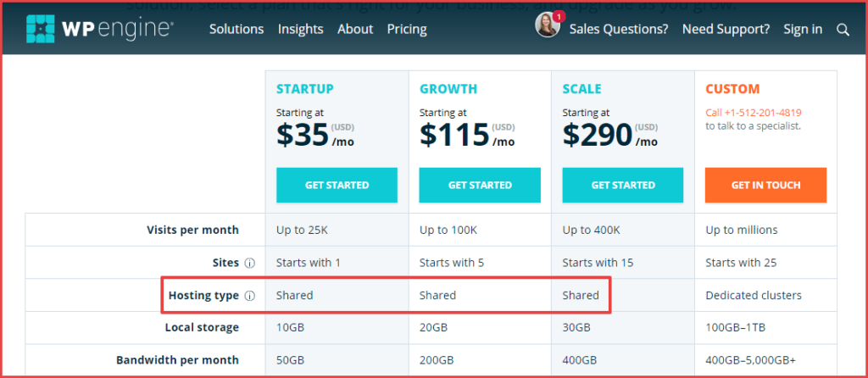Click the info icon beside Sites

click(x=250, y=263)
